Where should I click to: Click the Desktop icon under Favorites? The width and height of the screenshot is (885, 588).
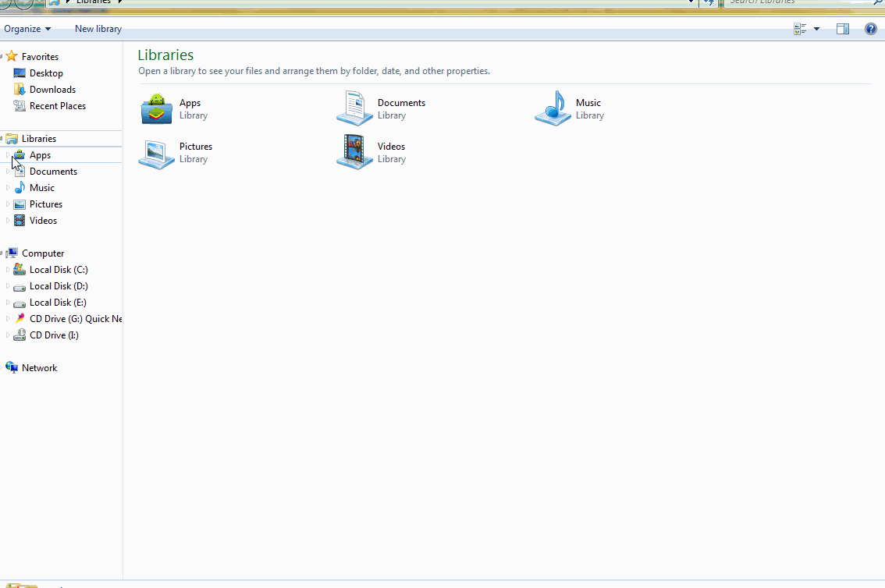coord(20,73)
